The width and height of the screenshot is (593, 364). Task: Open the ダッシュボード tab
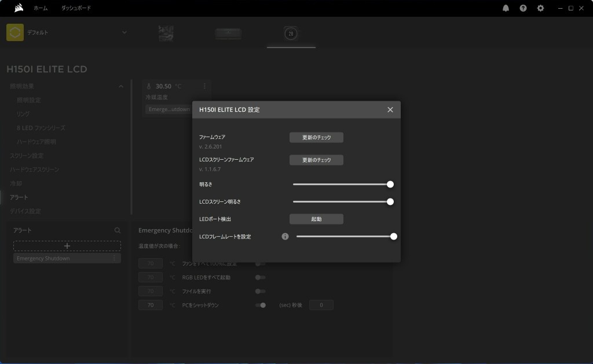point(76,8)
